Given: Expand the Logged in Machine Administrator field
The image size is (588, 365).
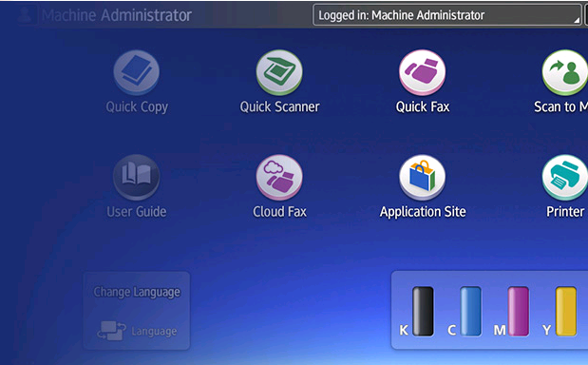Looking at the screenshot, I should click(x=447, y=15).
